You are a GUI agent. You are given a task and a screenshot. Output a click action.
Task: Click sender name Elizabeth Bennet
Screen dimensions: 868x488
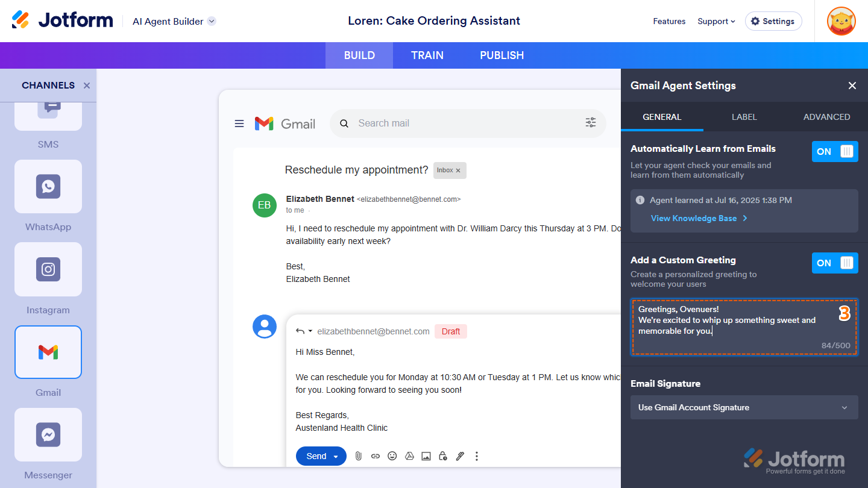320,199
